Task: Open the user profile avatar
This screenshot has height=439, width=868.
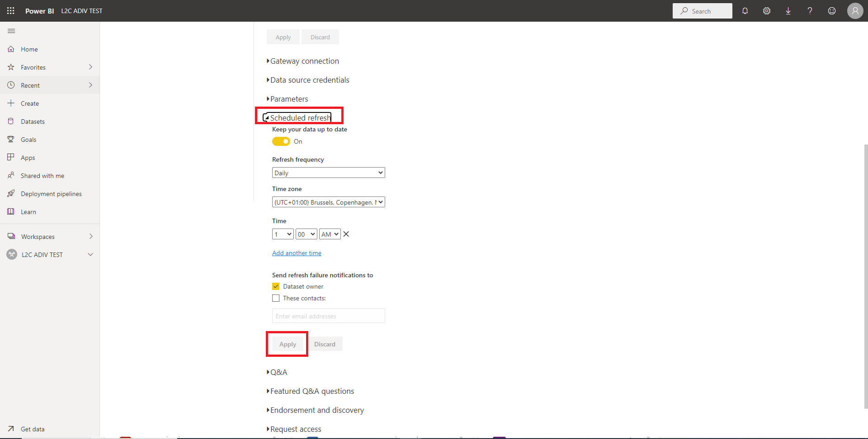Action: coord(855,11)
